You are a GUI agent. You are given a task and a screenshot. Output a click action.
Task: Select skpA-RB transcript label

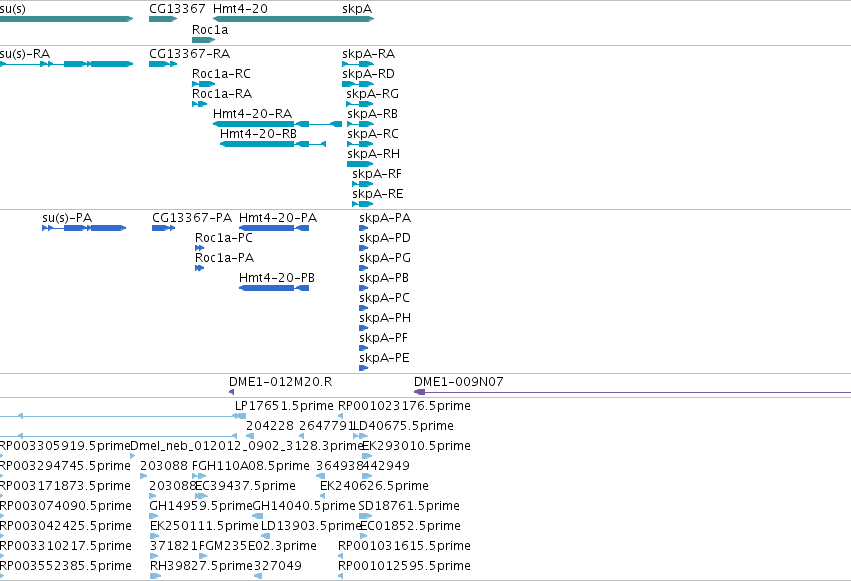[x=372, y=114]
